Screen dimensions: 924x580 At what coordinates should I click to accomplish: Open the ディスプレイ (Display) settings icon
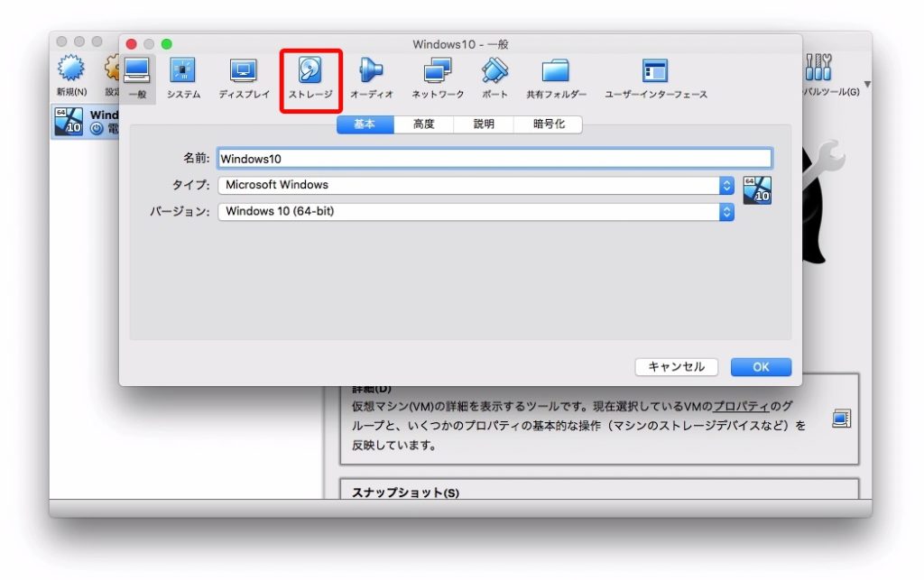click(244, 78)
